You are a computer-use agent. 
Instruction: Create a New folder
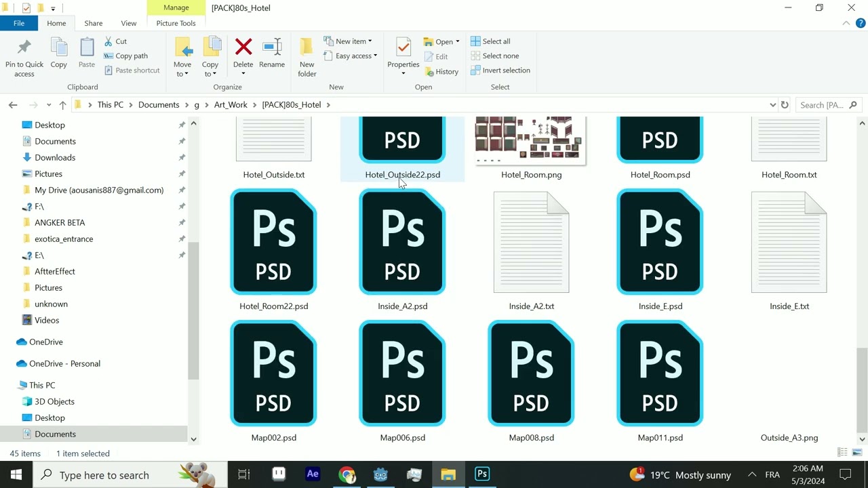pos(307,57)
